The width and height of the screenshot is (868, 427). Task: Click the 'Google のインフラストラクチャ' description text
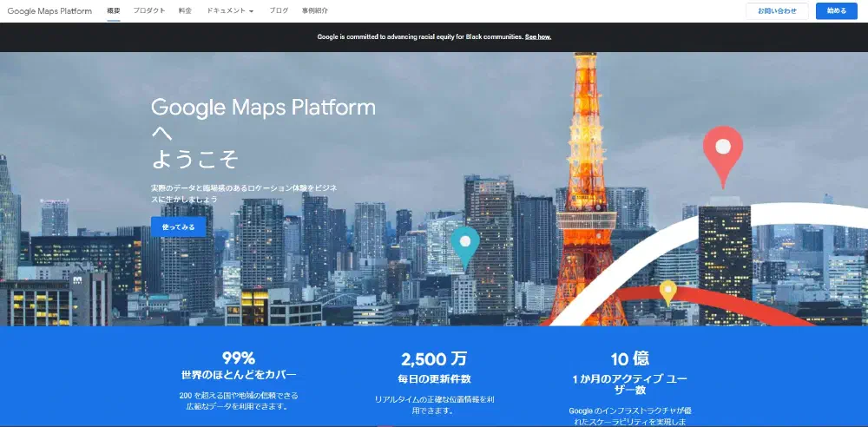coord(630,416)
